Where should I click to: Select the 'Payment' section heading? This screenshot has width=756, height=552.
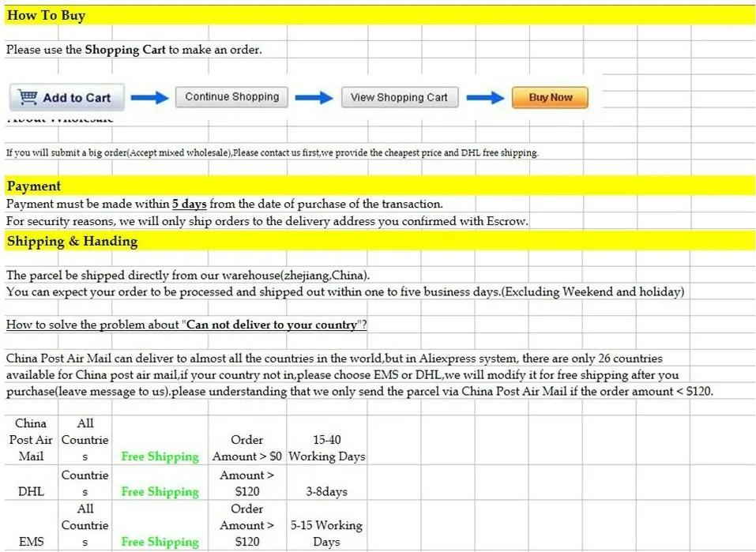34,186
